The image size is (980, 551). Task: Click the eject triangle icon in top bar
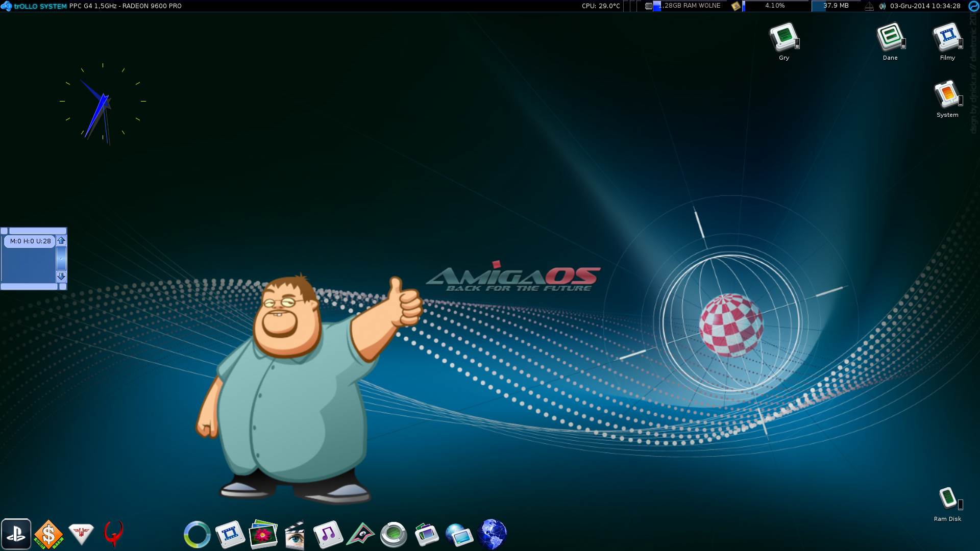[869, 6]
